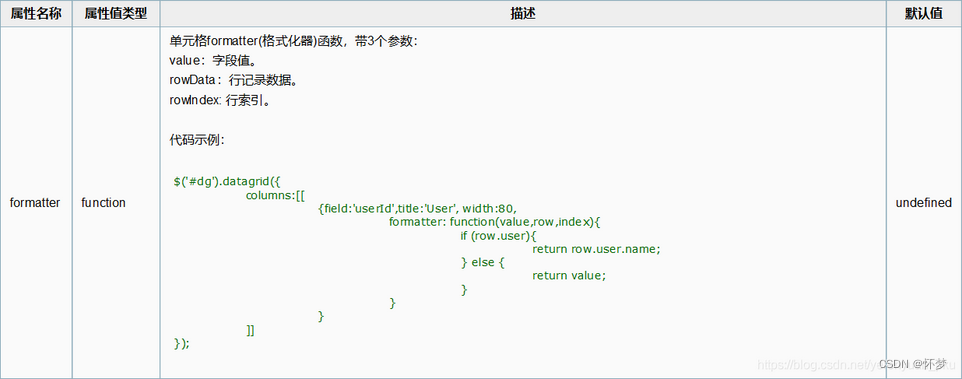Click the return row.user.name; code line
The width and height of the screenshot is (962, 379).
[x=596, y=249]
